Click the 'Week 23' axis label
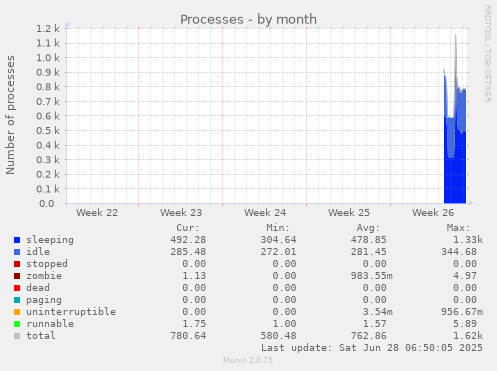This screenshot has width=497, height=371. click(181, 213)
